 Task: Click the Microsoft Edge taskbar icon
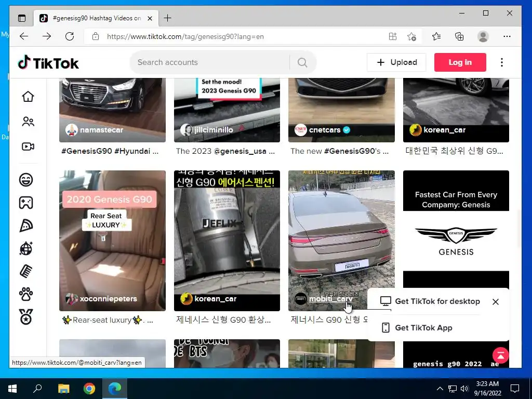pos(115,389)
